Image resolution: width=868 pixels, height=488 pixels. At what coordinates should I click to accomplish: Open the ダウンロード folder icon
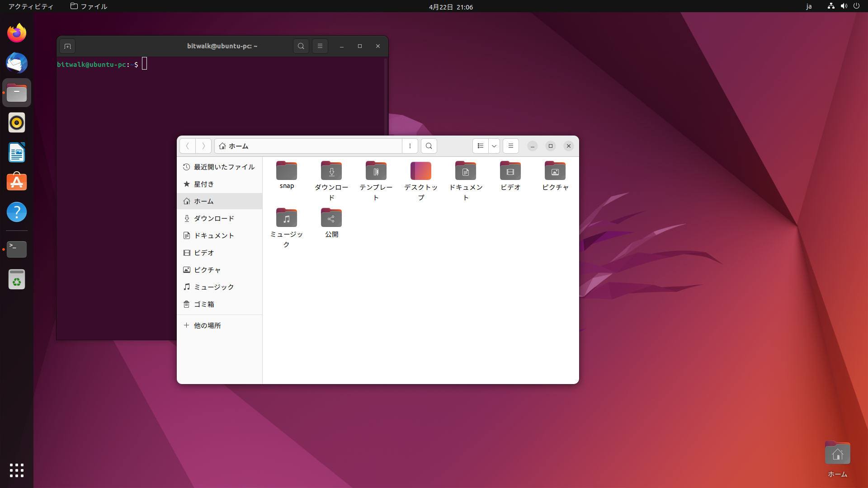pyautogui.click(x=331, y=171)
